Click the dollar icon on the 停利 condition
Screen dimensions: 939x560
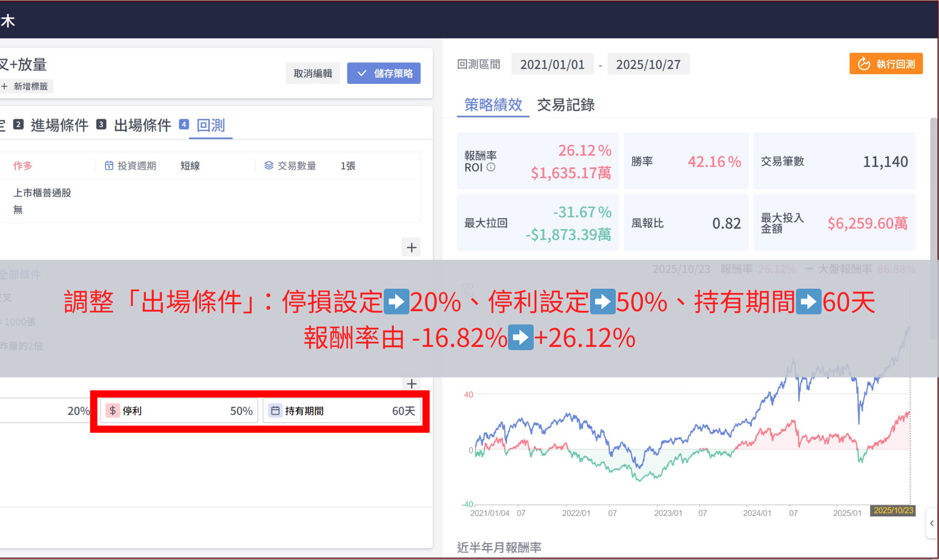pyautogui.click(x=113, y=411)
